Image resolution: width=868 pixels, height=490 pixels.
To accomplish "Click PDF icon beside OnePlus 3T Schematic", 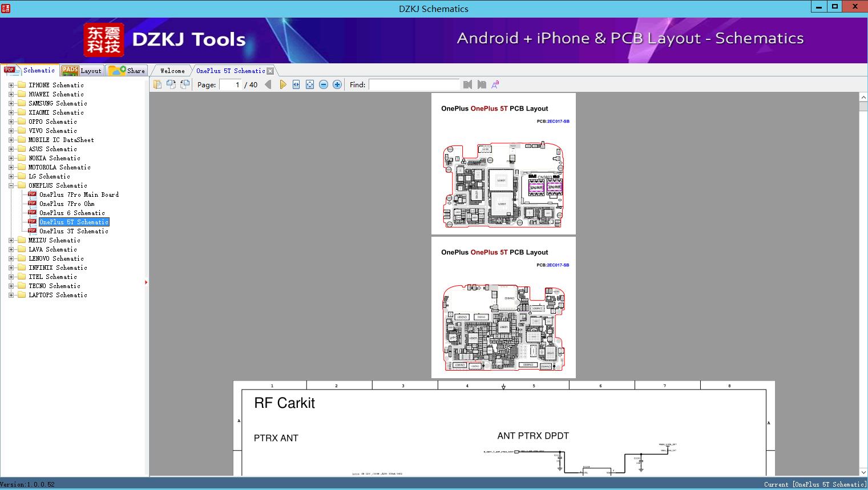I will (x=32, y=230).
